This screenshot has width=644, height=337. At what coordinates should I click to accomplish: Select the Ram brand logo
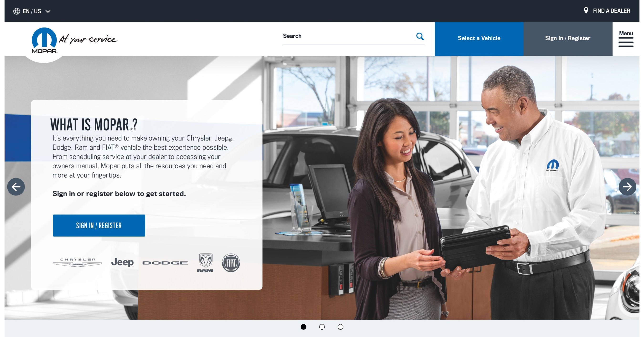205,263
